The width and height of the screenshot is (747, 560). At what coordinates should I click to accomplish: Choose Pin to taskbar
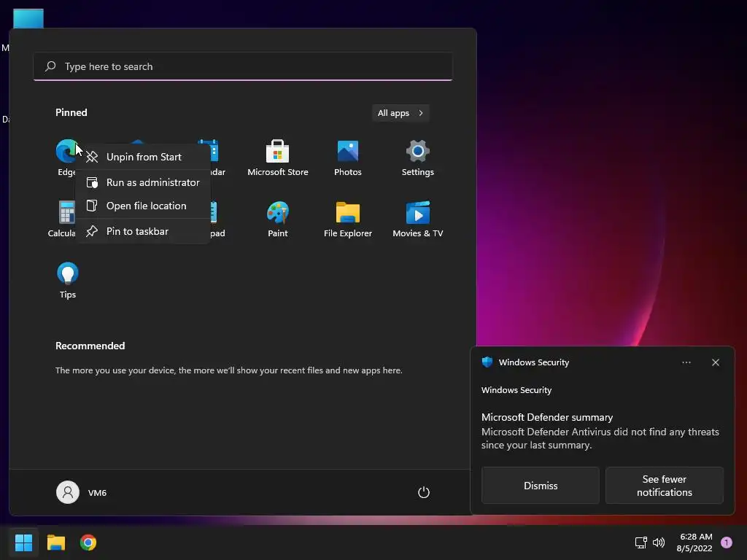click(x=143, y=231)
